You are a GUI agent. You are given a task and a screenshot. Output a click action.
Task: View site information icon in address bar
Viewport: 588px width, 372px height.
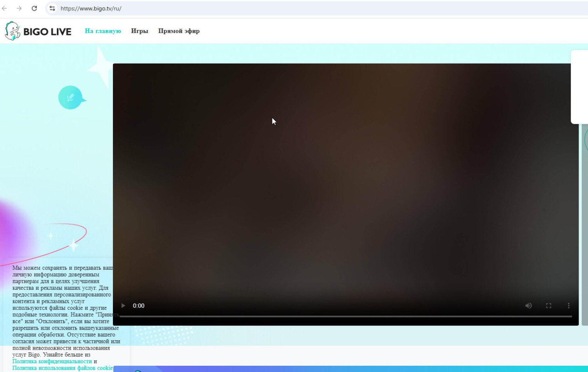52,8
